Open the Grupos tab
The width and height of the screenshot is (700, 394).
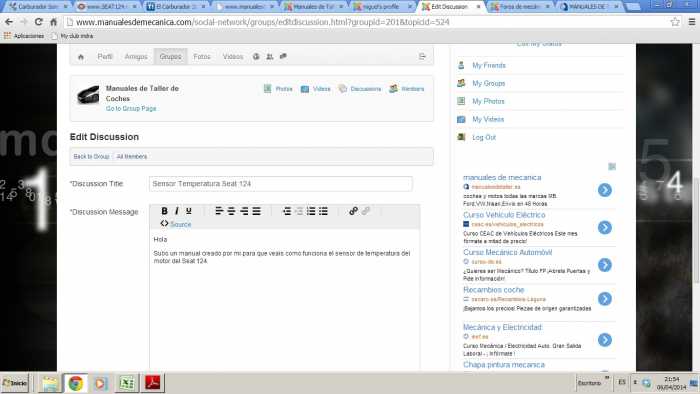pos(171,57)
